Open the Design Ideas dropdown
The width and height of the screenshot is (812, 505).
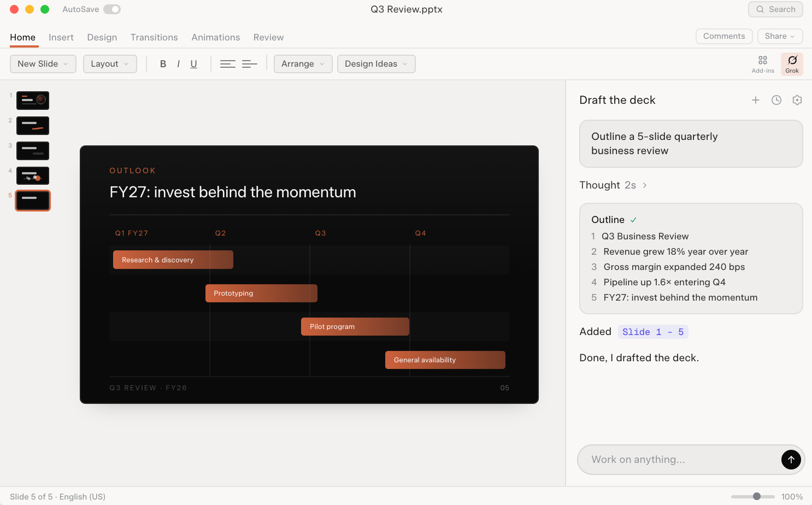(376, 64)
